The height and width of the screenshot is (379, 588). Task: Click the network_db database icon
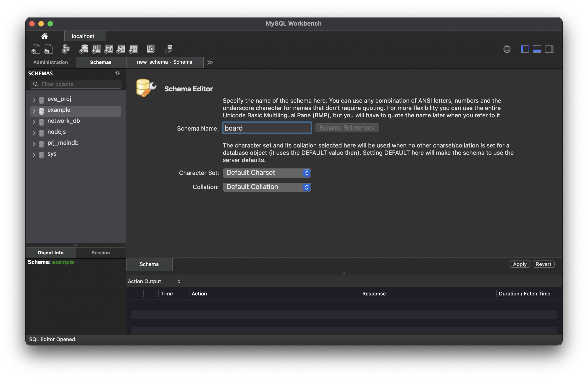click(x=42, y=122)
